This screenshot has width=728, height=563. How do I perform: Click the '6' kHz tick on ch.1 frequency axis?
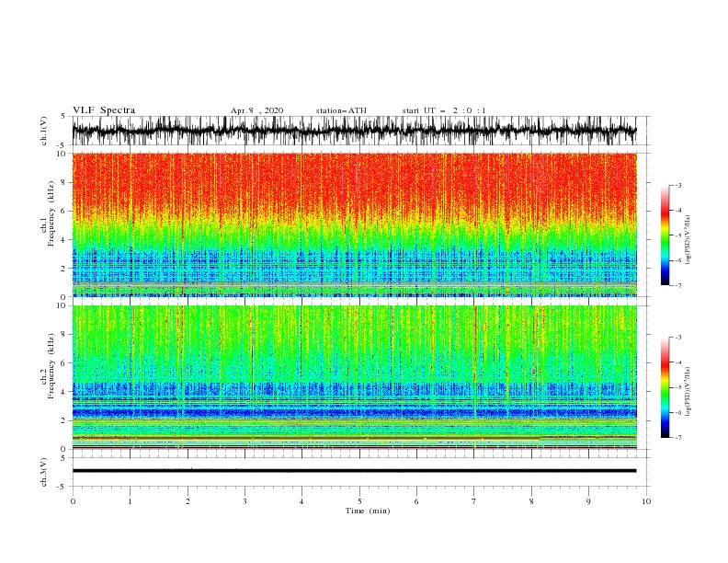click(65, 211)
